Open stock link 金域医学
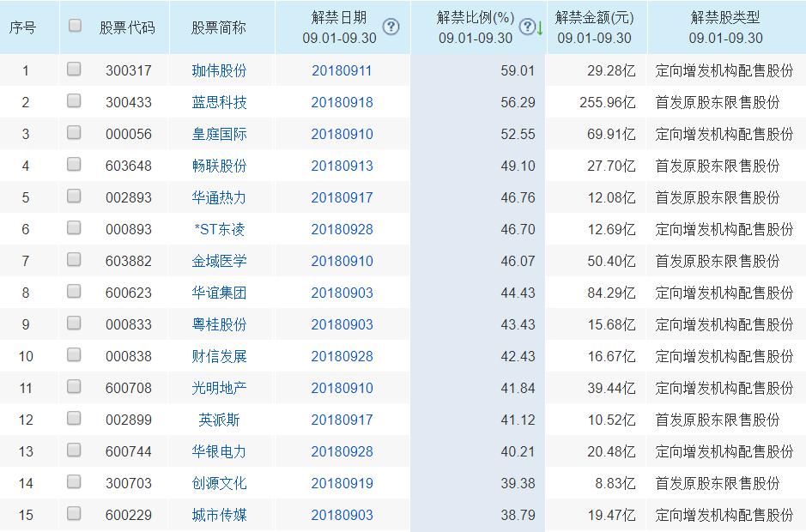The width and height of the screenshot is (806, 532). (219, 261)
